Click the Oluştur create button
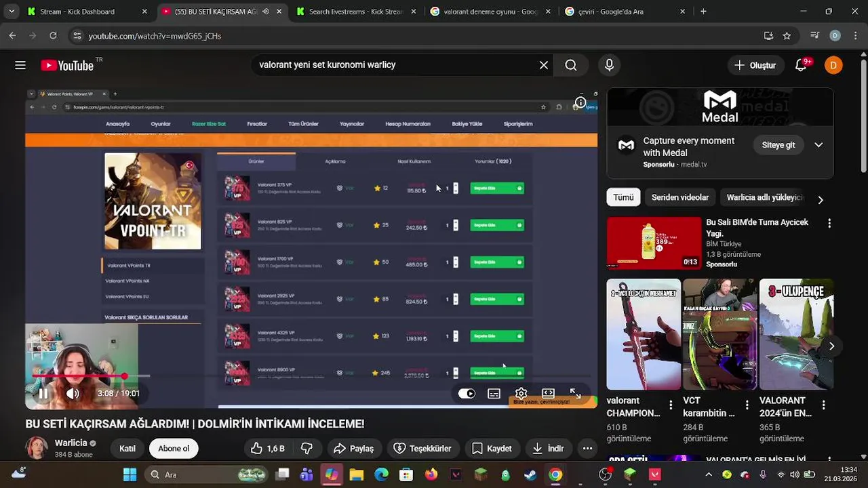This screenshot has height=488, width=868. (x=755, y=65)
